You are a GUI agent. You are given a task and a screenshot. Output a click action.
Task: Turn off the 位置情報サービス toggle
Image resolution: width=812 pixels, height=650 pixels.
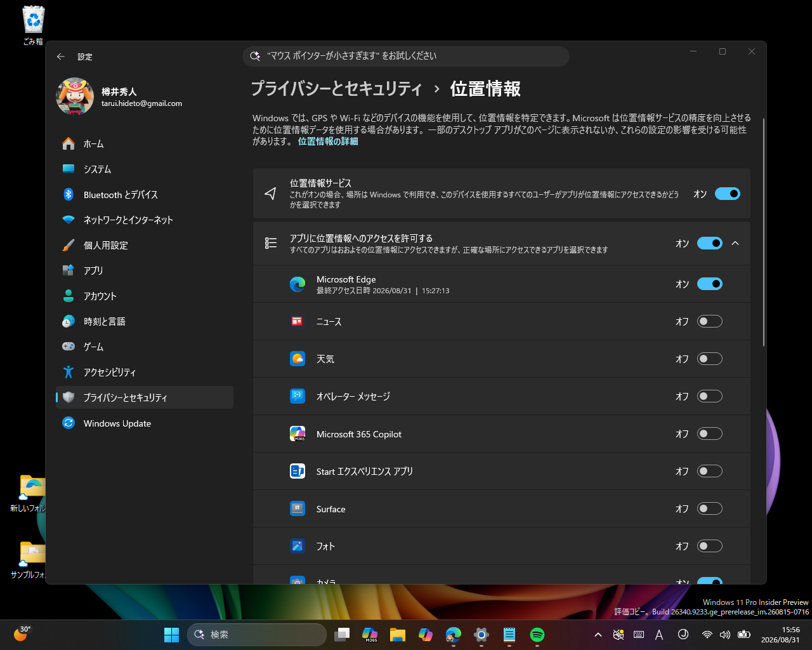click(728, 194)
